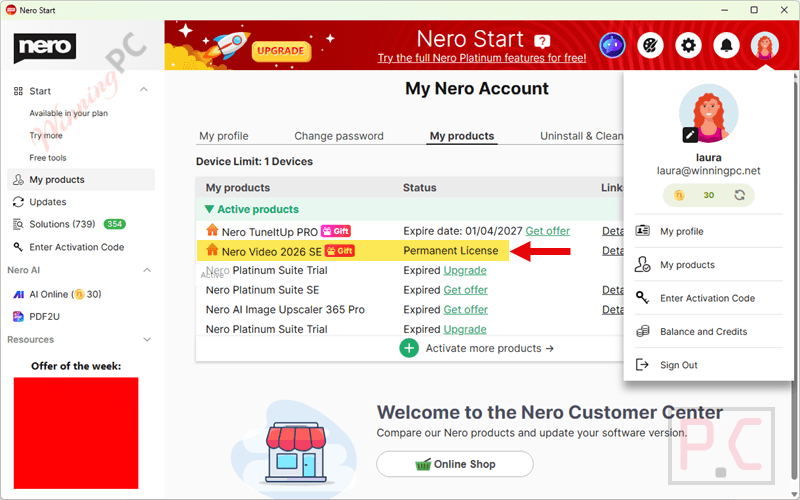Click the green plus icon for activating products
Image resolution: width=800 pixels, height=500 pixels.
coord(409,348)
